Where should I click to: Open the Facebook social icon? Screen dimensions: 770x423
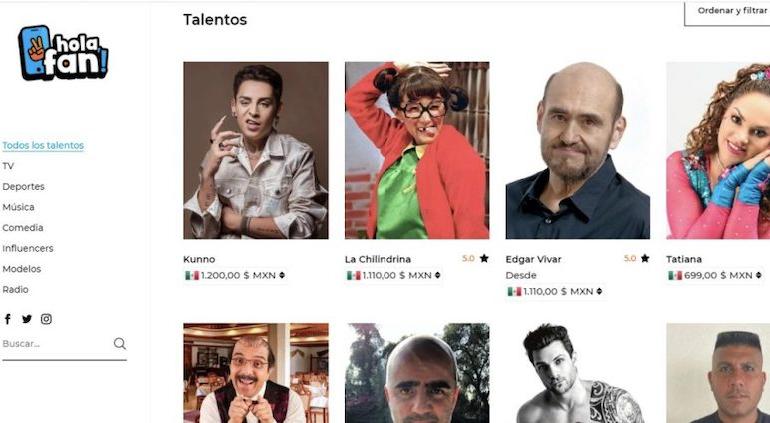click(7, 319)
